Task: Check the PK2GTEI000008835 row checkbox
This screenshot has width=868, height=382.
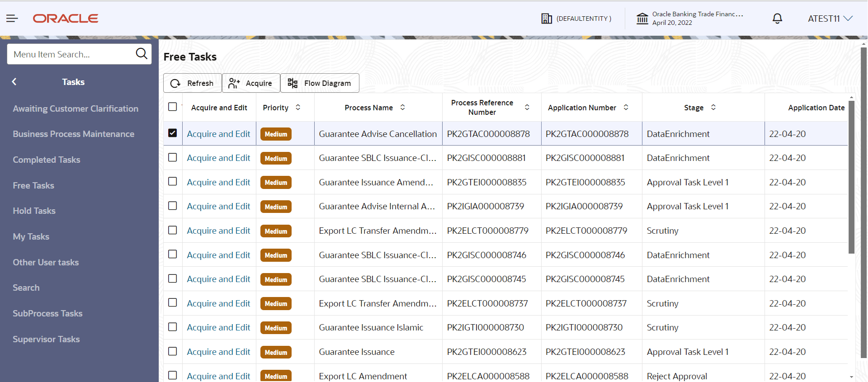Action: [x=172, y=181]
